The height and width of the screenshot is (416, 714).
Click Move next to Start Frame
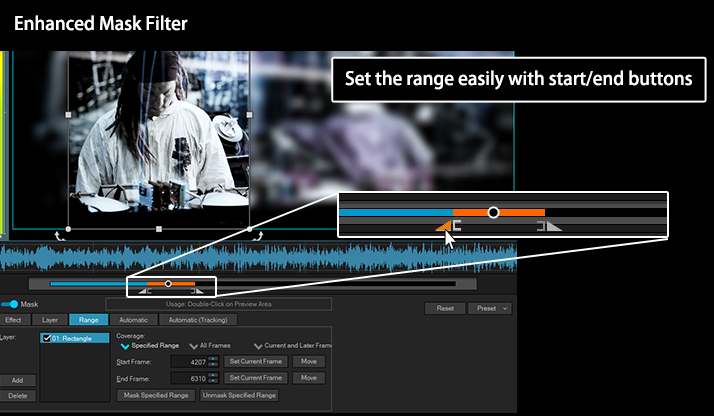309,361
